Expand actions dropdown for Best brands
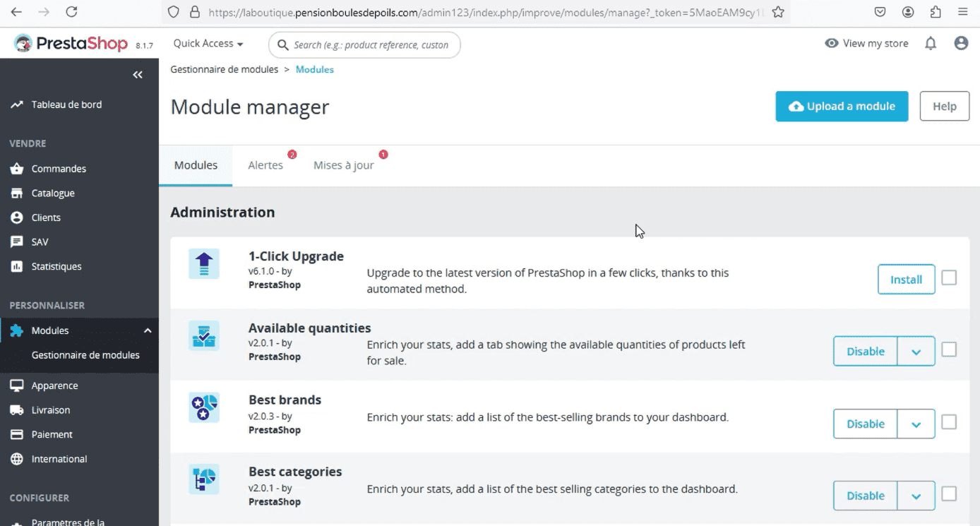The image size is (980, 526). (x=916, y=424)
